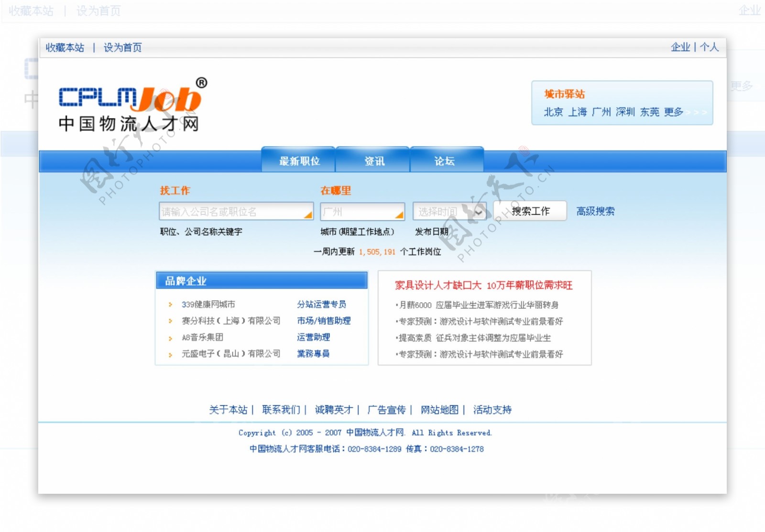Select the 东莞 city station
Screen dimensions: 765x532
click(650, 112)
